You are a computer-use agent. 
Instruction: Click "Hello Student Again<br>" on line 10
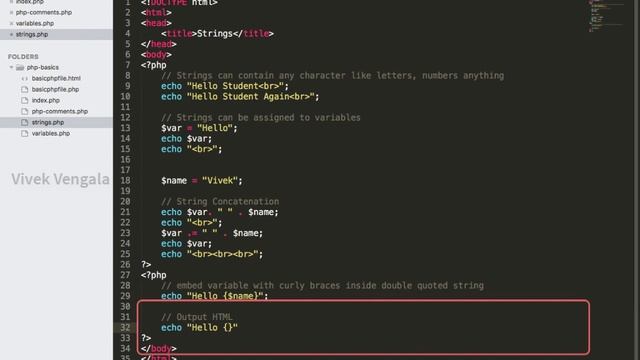(251, 97)
